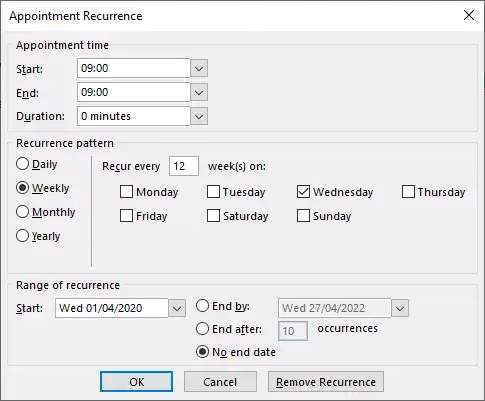Click the occurrences count field showing 10

(293, 331)
